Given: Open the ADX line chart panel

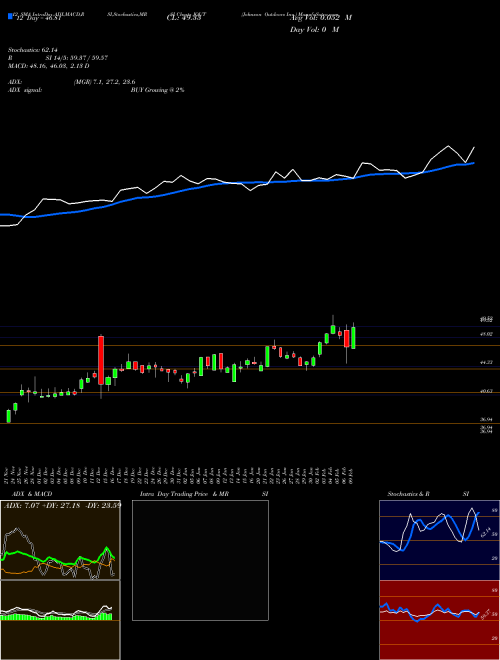Looking at the screenshot, I should click(60, 540).
